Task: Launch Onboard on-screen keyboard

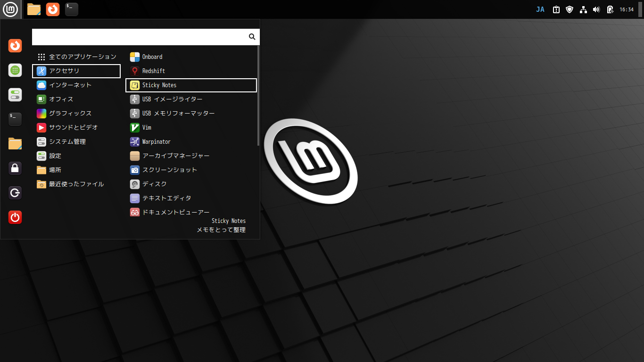Action: coord(191,57)
